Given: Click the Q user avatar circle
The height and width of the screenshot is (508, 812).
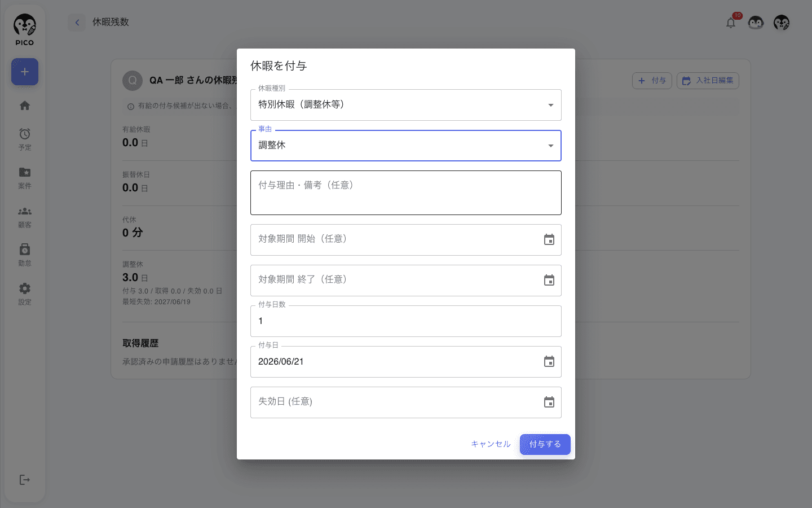Looking at the screenshot, I should 133,81.
